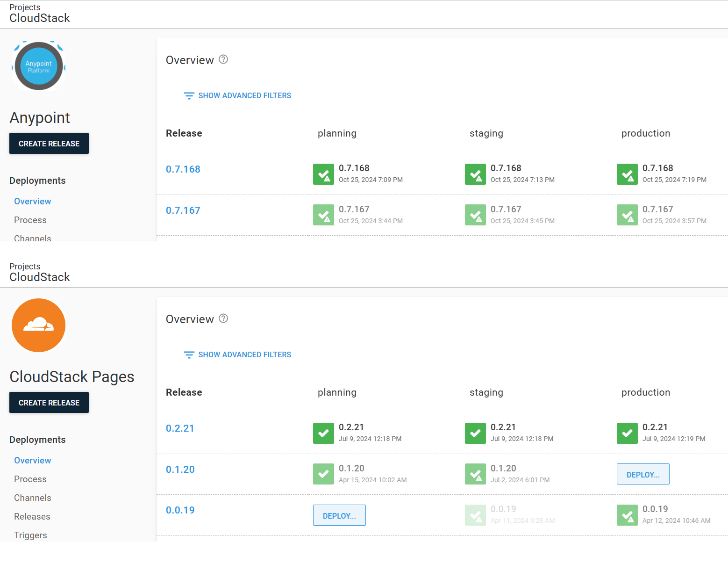Select Overview in Anypoint Deployments menu
Screen dimensions: 728x564
click(33, 202)
